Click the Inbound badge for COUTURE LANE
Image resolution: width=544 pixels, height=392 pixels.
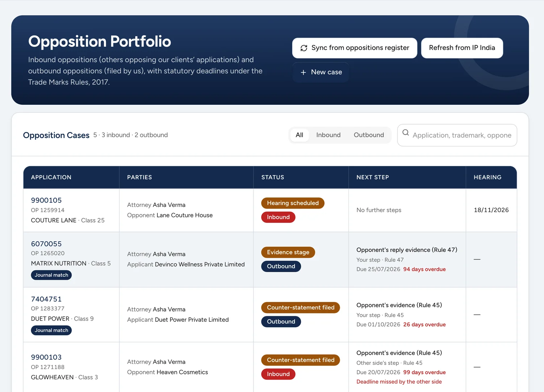click(x=278, y=217)
